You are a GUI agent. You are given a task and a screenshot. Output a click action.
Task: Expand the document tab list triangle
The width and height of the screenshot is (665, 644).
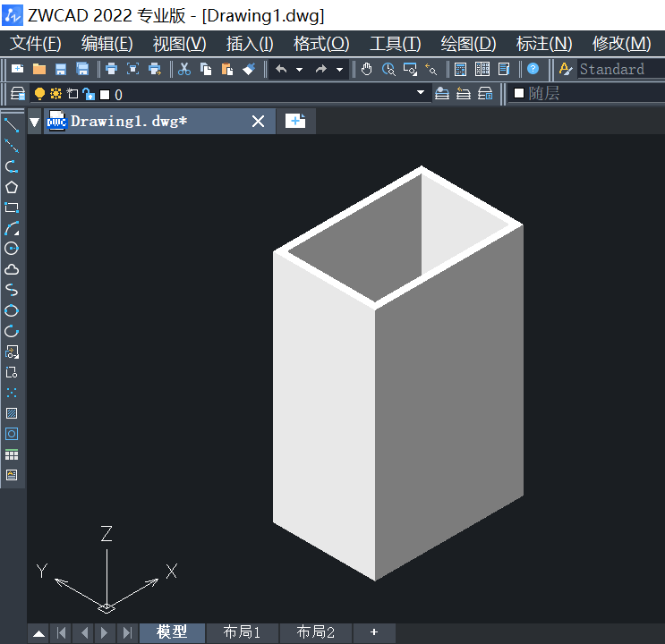coord(34,123)
